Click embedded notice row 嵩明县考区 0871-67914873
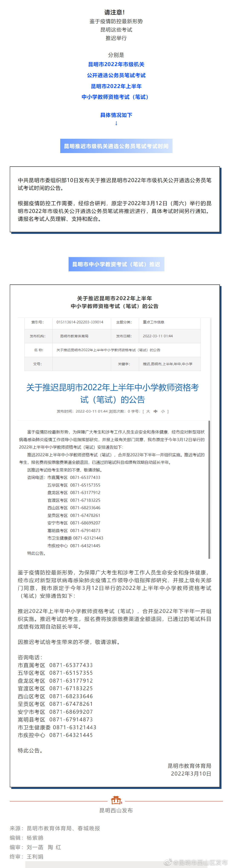The height and width of the screenshot is (868, 230). [74, 531]
